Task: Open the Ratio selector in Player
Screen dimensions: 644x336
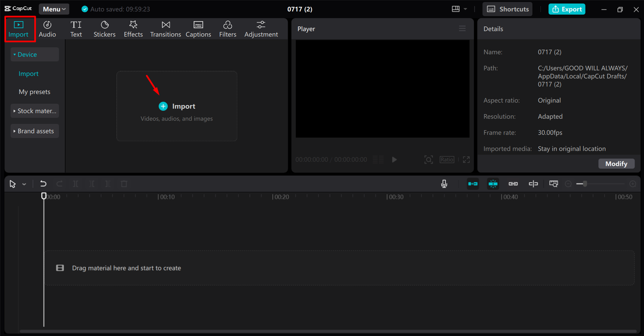Action: point(447,159)
